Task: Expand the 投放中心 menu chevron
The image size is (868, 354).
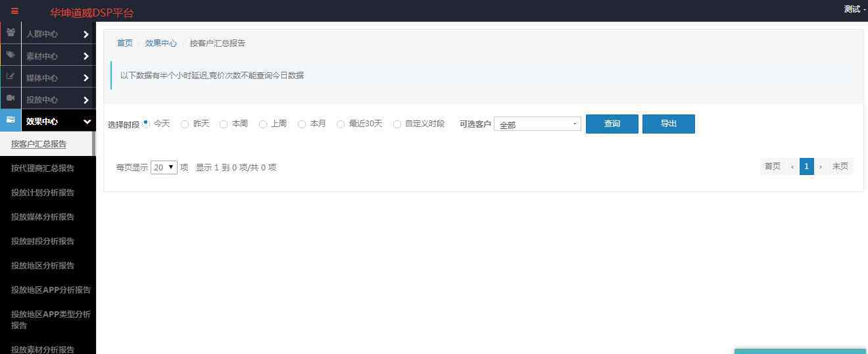Action: 86,100
